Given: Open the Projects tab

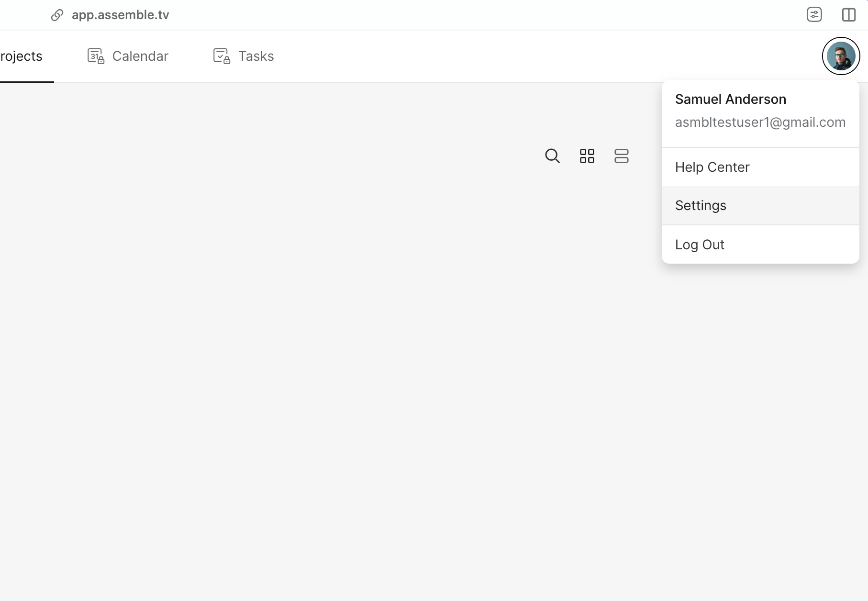Looking at the screenshot, I should click(22, 56).
